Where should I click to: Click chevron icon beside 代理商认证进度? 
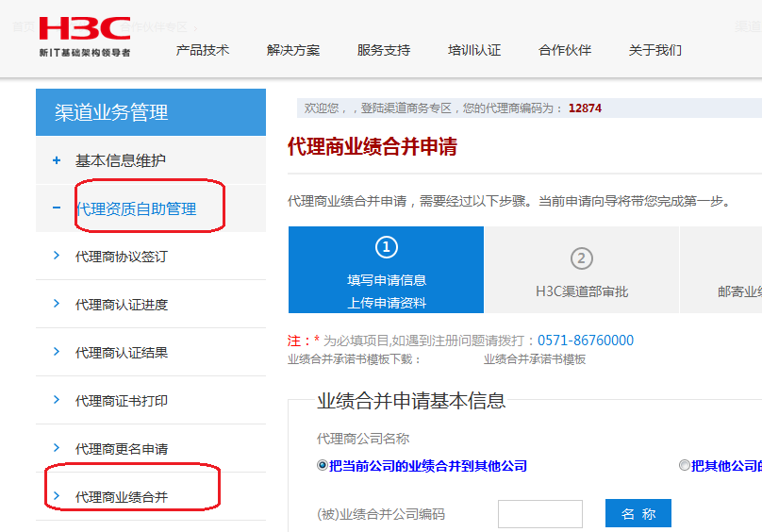point(57,304)
